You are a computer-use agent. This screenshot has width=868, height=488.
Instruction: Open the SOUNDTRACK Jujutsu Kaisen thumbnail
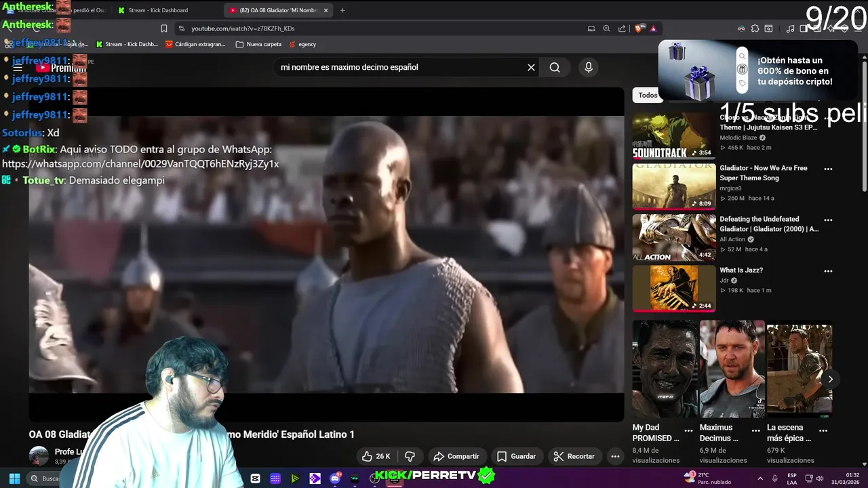(673, 136)
